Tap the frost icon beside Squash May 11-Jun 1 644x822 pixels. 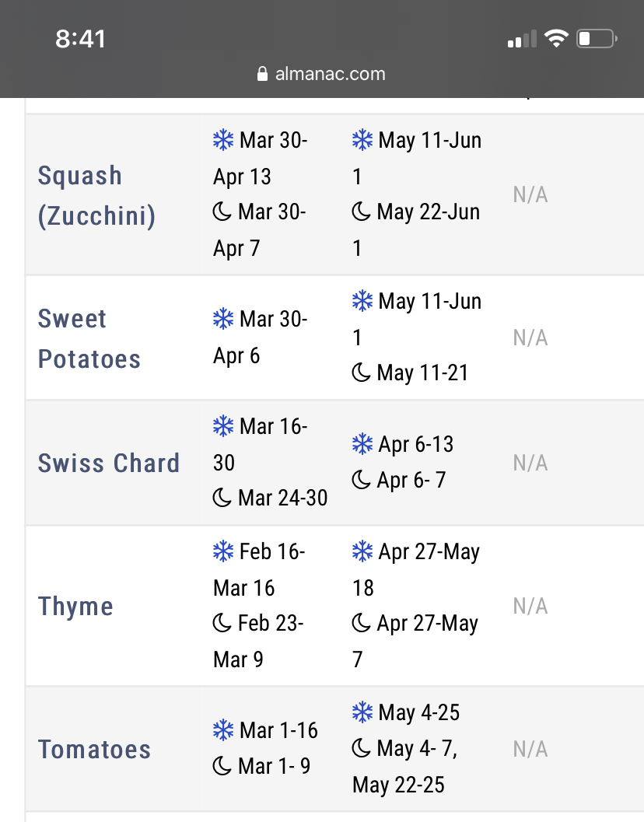pyautogui.click(x=362, y=140)
